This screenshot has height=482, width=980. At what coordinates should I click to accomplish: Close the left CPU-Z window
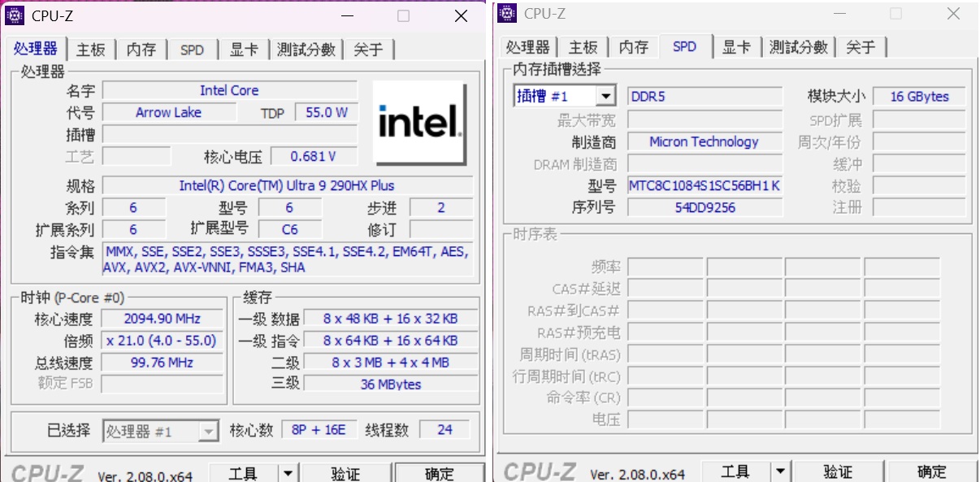pos(461,15)
